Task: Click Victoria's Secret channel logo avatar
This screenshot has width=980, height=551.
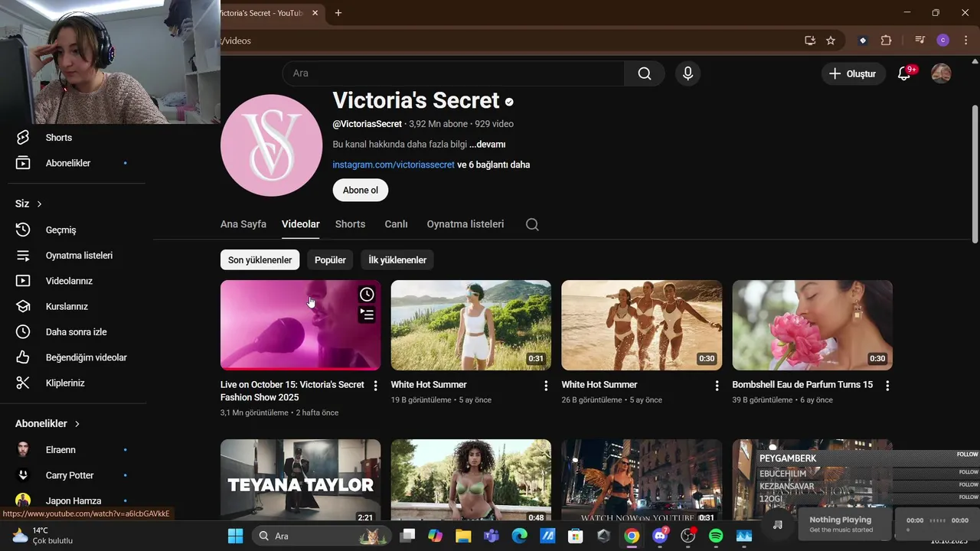Action: click(272, 145)
